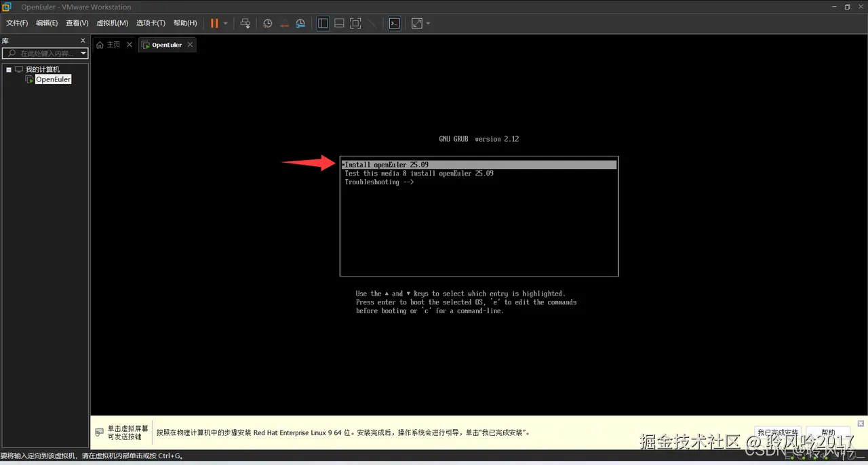868x465 pixels.
Task: Click the Unity mode toolbar icon
Action: (372, 23)
